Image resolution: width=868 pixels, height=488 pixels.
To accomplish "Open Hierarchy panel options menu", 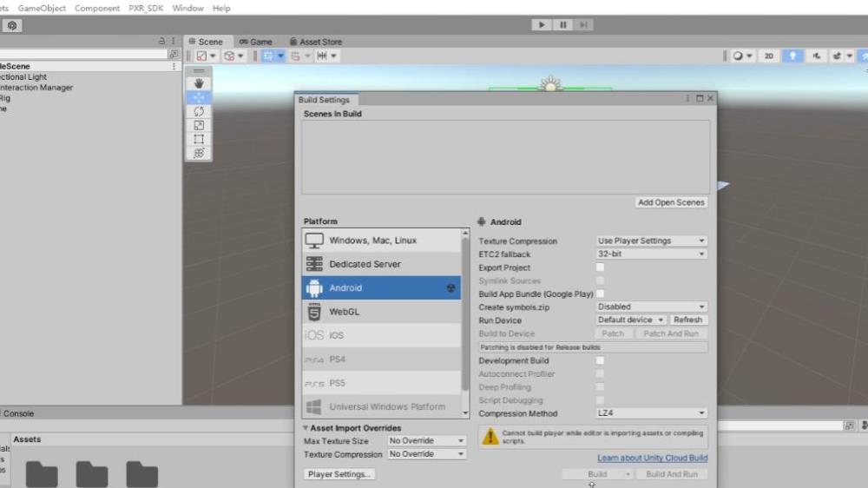I will coord(174,41).
